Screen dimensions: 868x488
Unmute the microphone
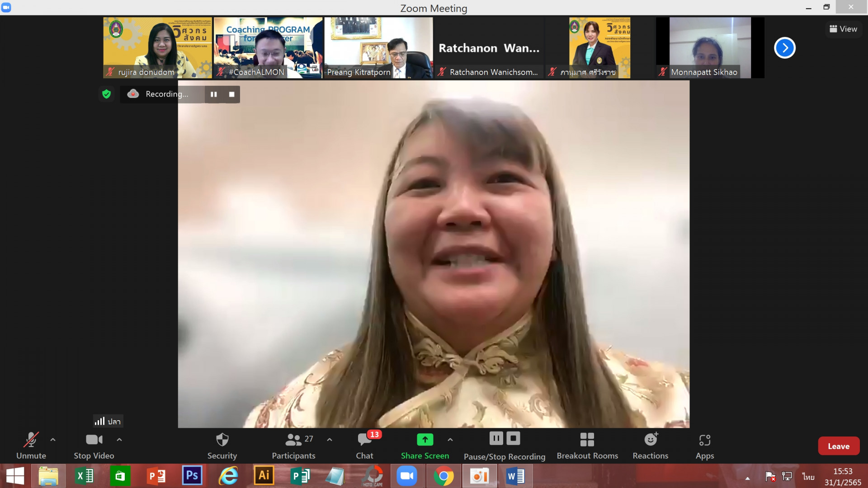(31, 446)
